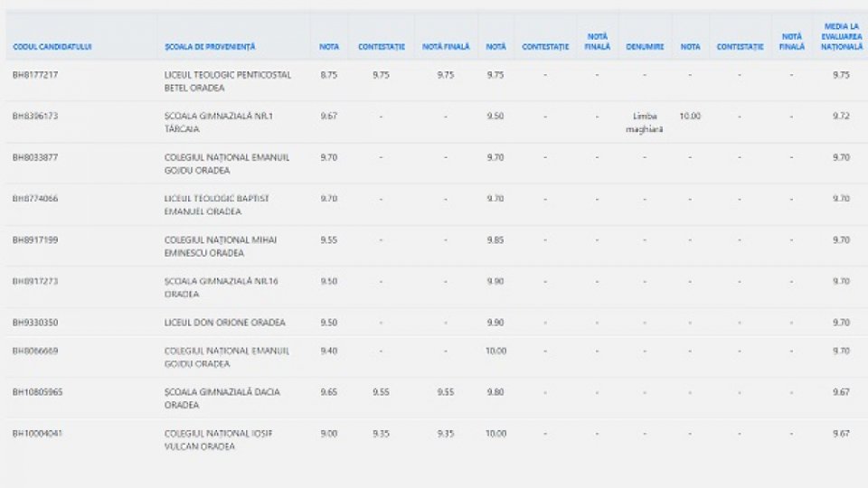Sort by the Codul Candidatului column header

52,46
